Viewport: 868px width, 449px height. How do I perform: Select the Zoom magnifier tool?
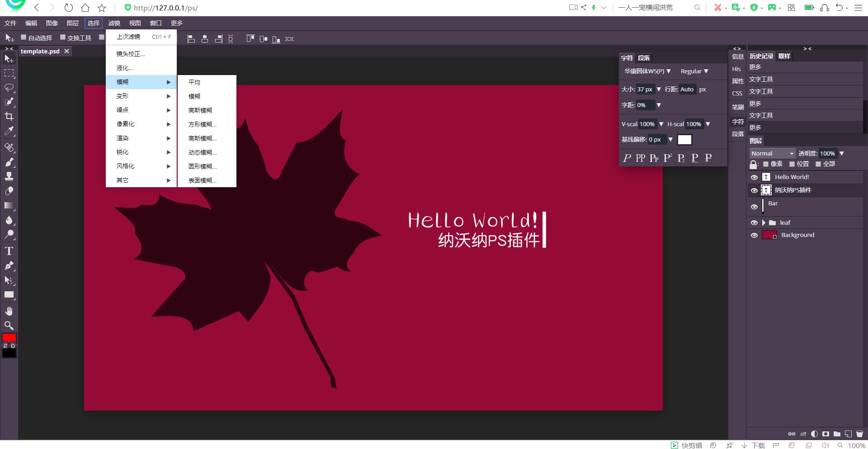[9, 326]
